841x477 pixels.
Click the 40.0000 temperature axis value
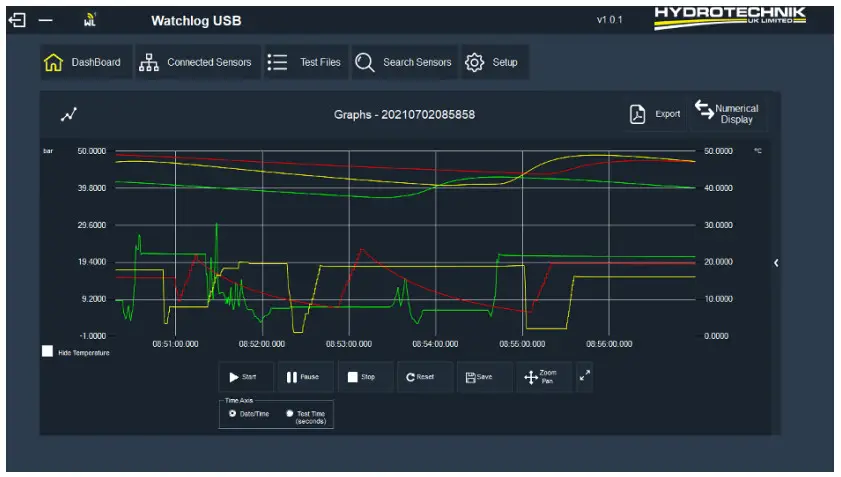[x=718, y=188]
